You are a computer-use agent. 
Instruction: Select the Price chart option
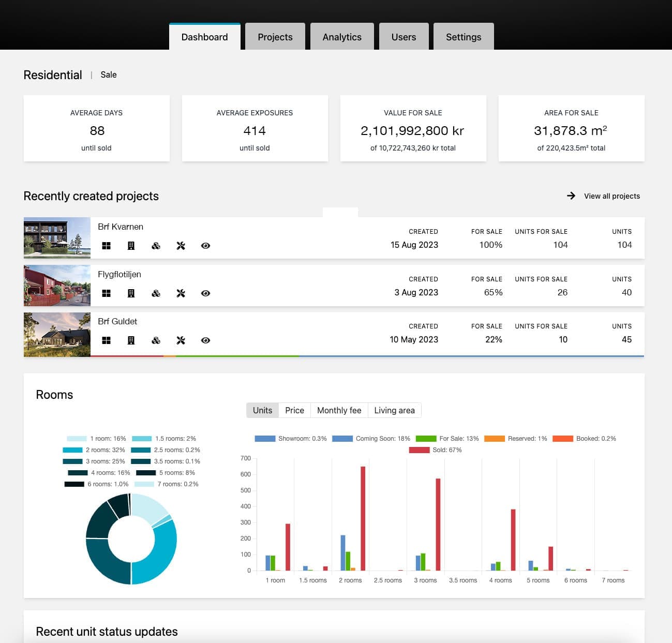coord(294,410)
